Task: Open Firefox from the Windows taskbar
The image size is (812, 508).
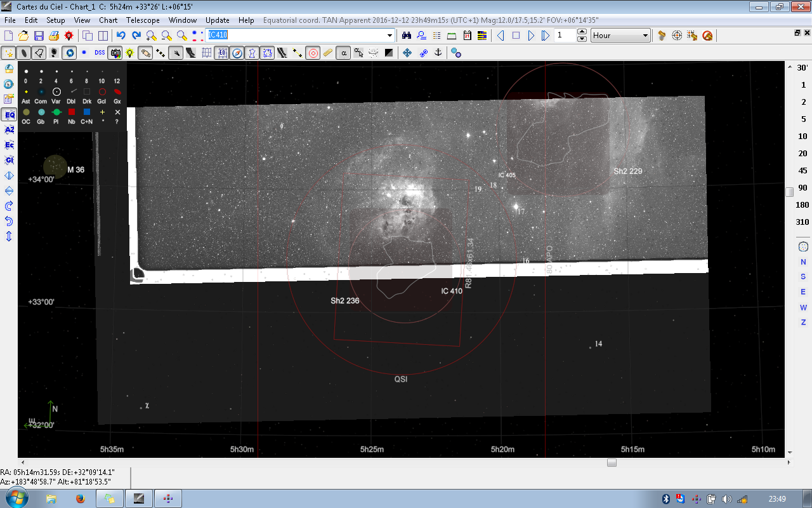Action: pos(80,498)
